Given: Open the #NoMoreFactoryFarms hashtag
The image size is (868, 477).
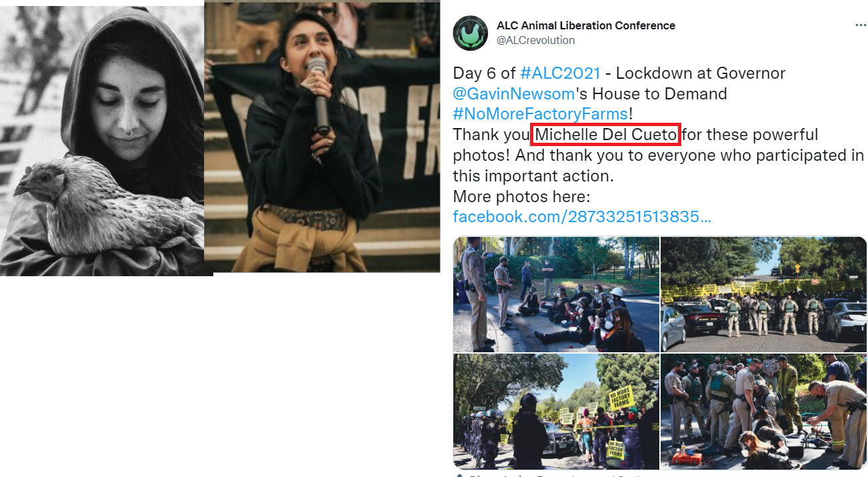Looking at the screenshot, I should pos(540,113).
